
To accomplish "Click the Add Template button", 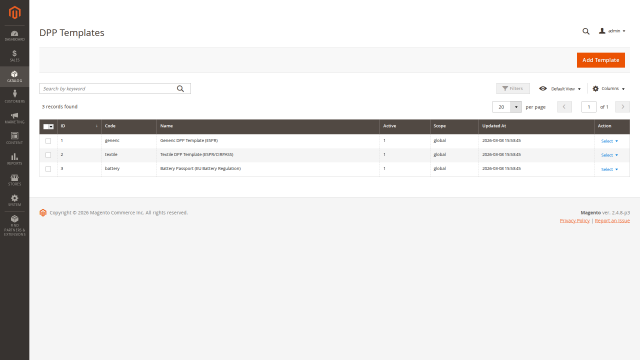I will (x=600, y=60).
